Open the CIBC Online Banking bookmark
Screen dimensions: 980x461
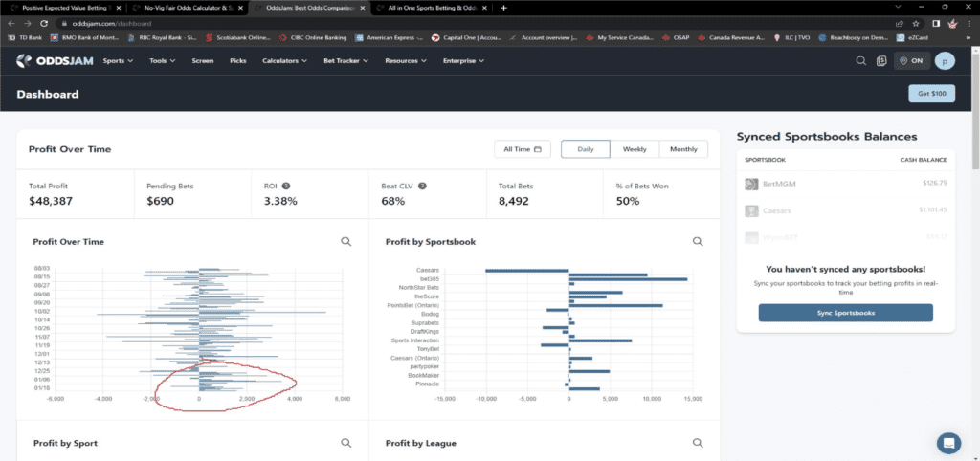tap(313, 37)
